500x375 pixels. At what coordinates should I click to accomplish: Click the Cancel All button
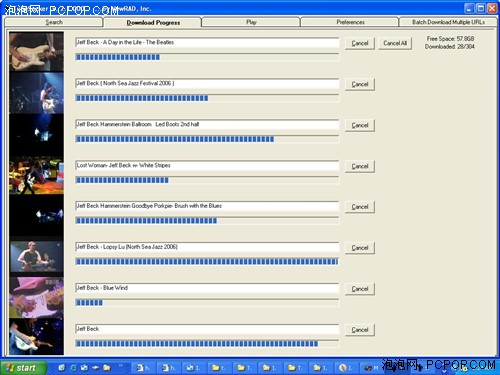395,43
